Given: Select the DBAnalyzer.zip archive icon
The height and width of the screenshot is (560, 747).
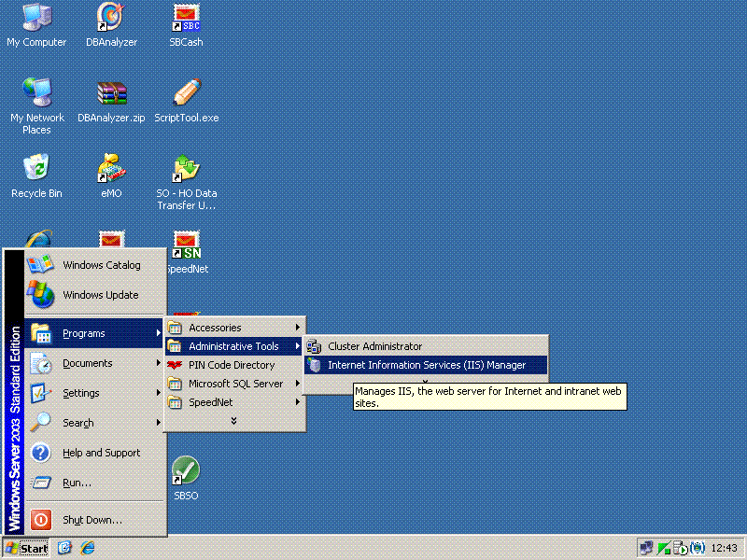Looking at the screenshot, I should (111, 102).
